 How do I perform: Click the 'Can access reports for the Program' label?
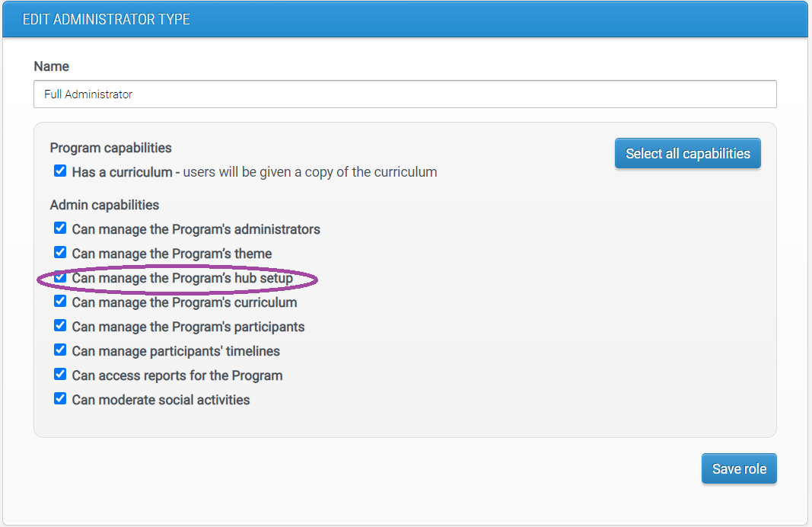click(177, 375)
